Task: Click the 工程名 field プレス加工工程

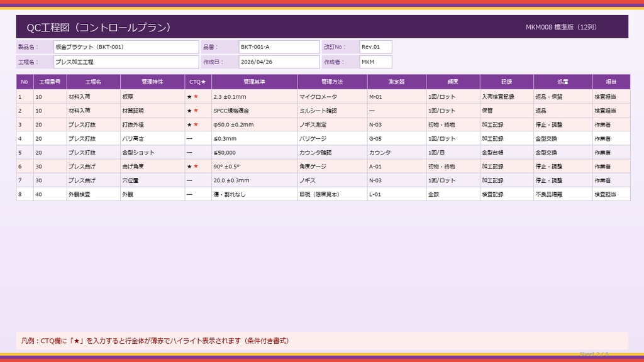Action: (x=126, y=62)
